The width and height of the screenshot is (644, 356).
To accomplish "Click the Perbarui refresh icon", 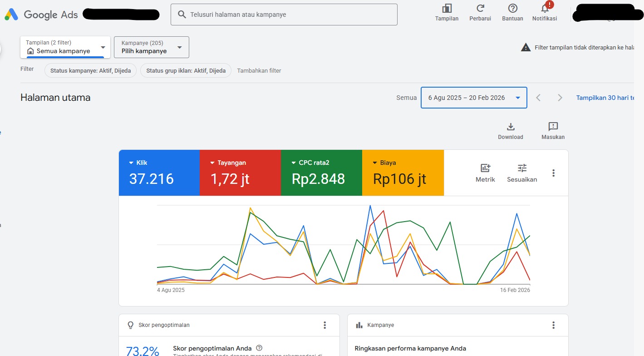I will (x=480, y=9).
